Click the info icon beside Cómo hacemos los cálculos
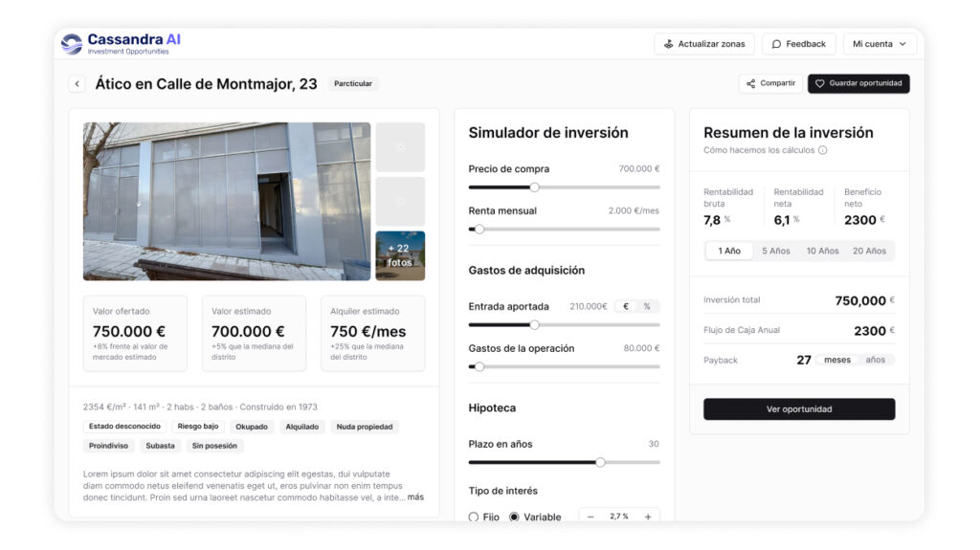This screenshot has height=550, width=980. click(822, 150)
